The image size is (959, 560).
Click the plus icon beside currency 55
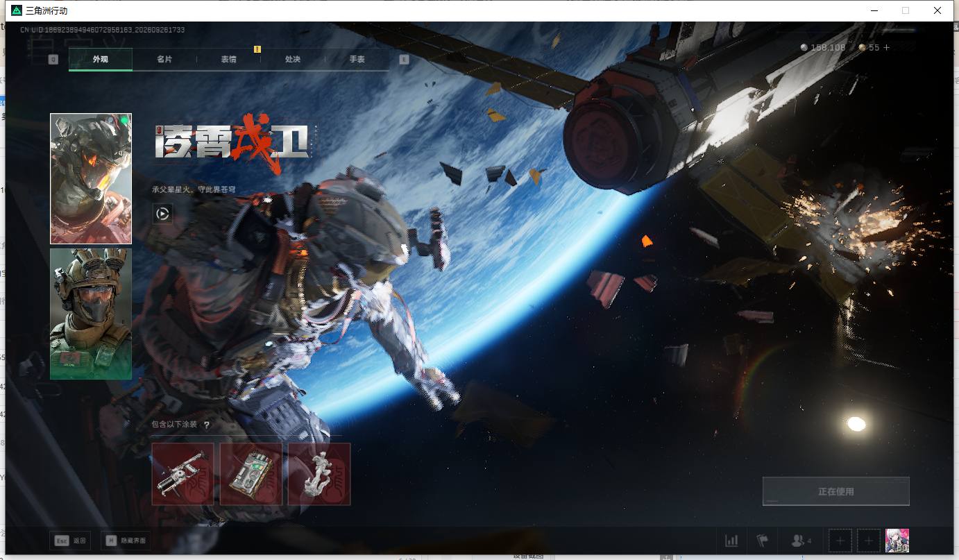tap(886, 48)
